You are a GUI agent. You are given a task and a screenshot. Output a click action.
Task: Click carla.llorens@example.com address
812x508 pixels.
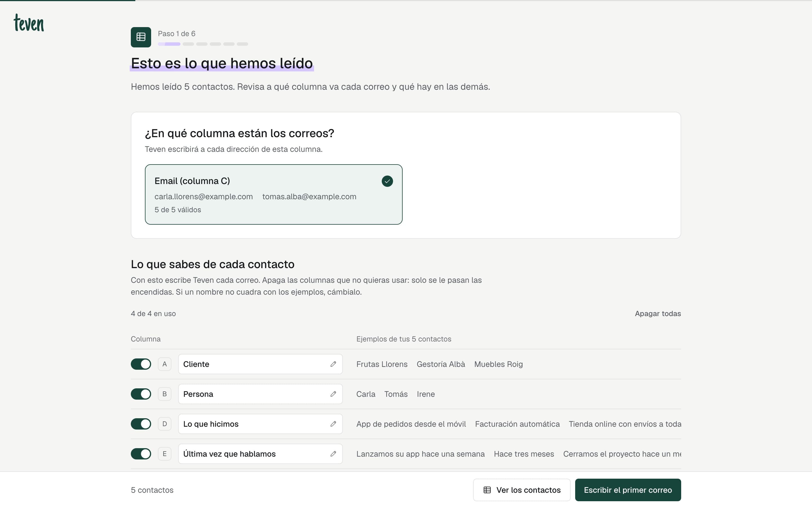pos(204,196)
